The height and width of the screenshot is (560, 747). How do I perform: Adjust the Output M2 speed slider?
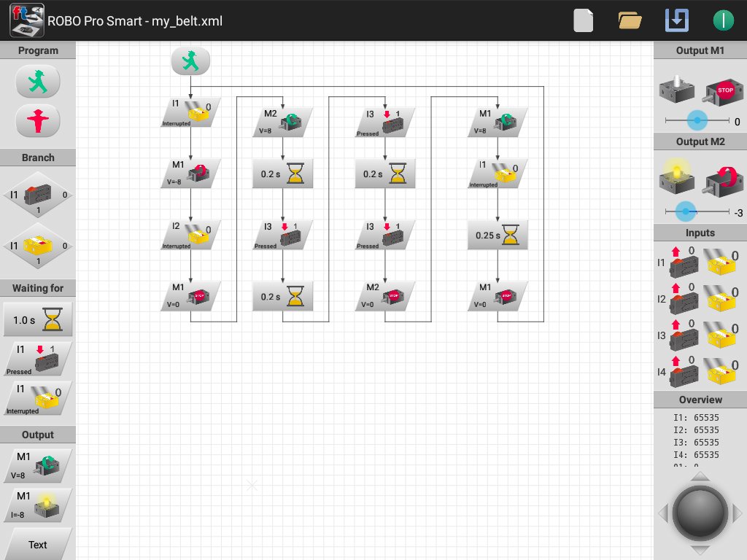tap(686, 210)
